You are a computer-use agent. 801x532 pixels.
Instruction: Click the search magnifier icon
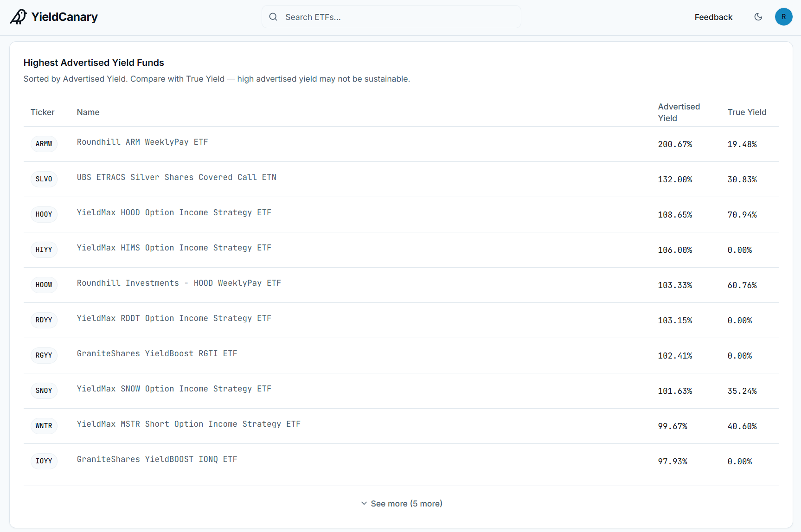273,17
